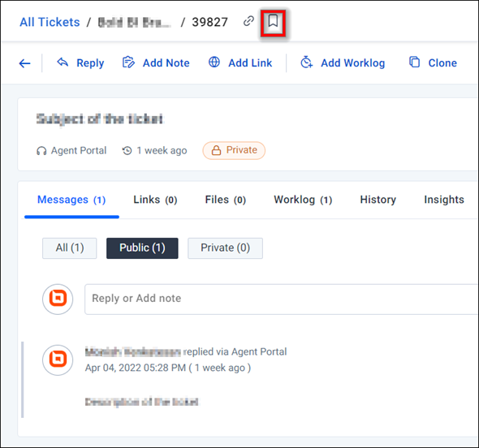This screenshot has height=448, width=479.
Task: Focus the Reply or Add note field
Action: [281, 299]
